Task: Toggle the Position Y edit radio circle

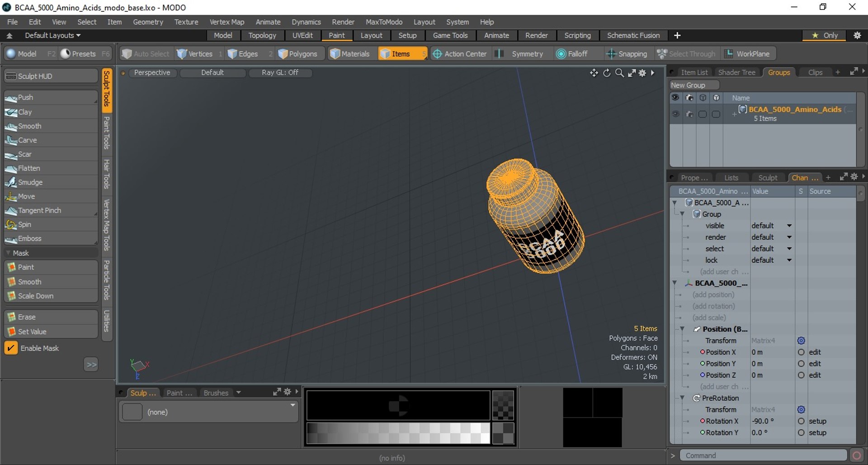Action: click(x=801, y=364)
